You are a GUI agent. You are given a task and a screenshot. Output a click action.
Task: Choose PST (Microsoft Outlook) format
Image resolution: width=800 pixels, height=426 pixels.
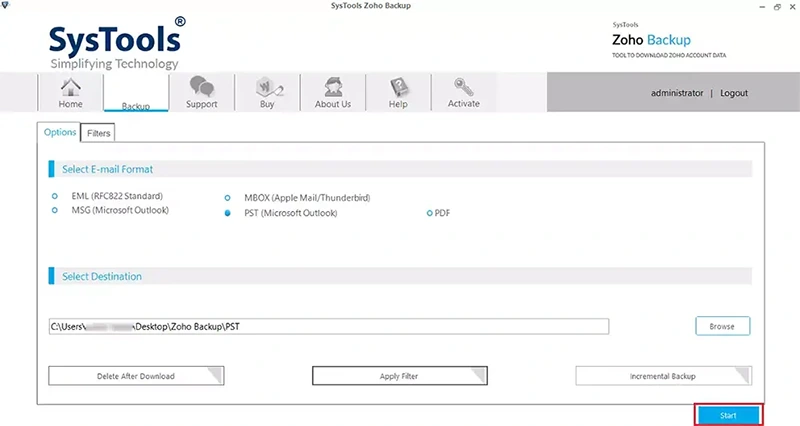click(x=228, y=213)
